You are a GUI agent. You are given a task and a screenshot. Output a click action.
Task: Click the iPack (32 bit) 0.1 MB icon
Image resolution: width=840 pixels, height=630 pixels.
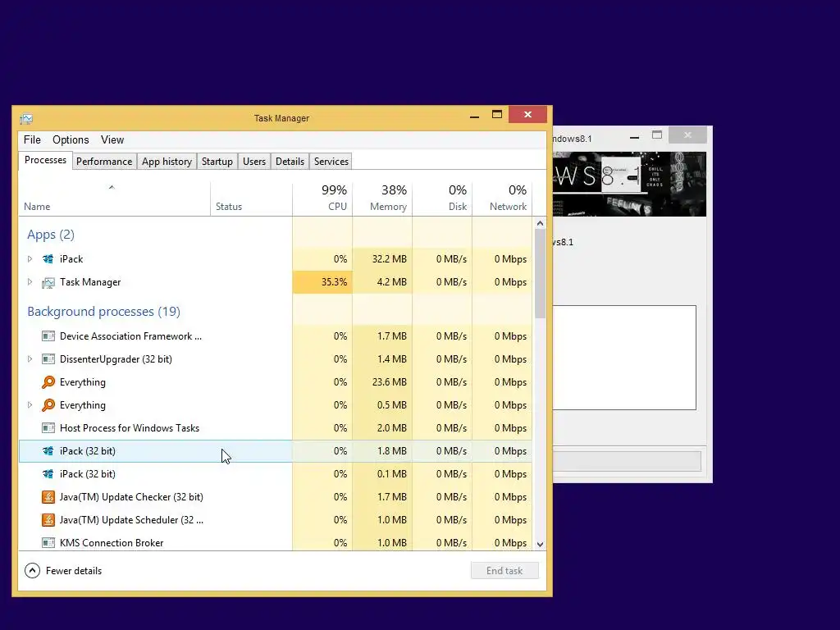(x=48, y=474)
